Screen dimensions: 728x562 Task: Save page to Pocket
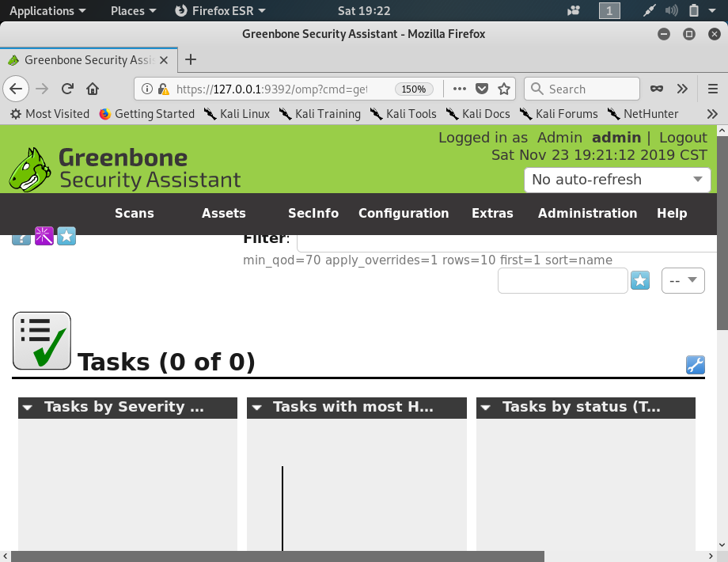point(482,89)
